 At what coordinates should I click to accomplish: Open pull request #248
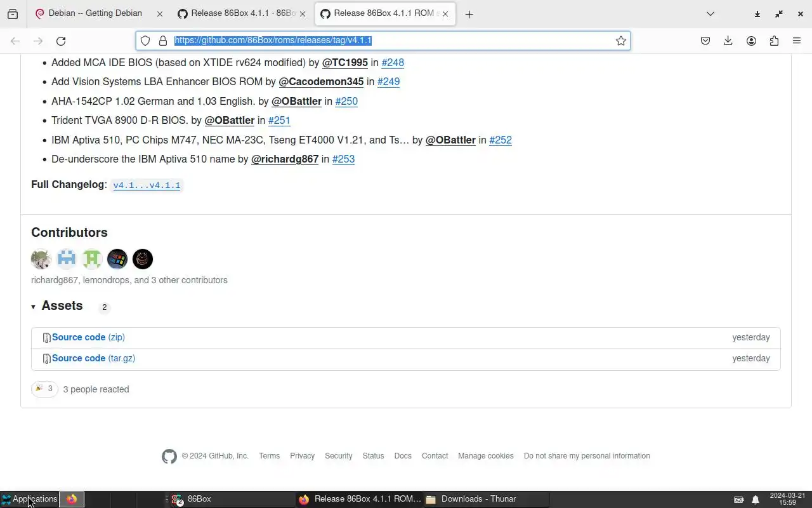(x=393, y=62)
